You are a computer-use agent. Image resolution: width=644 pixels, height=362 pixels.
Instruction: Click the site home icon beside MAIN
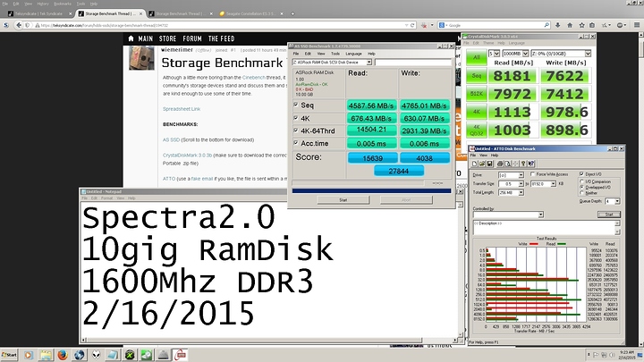tap(131, 38)
